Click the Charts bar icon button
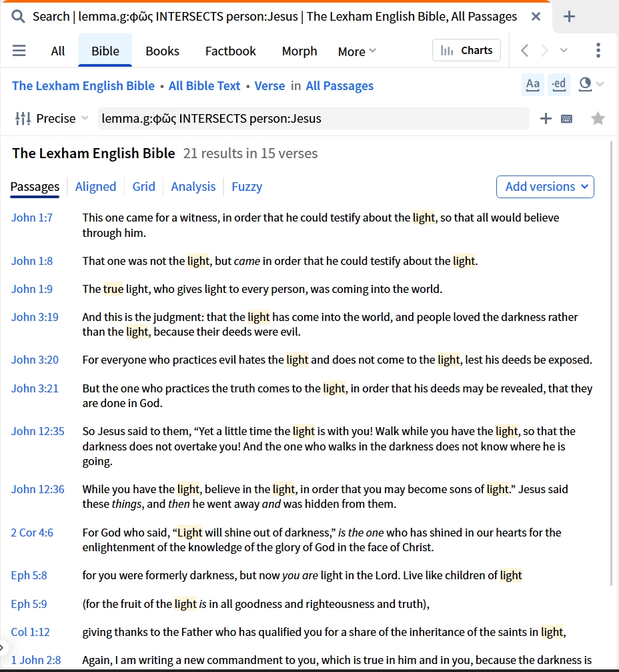 click(x=466, y=51)
